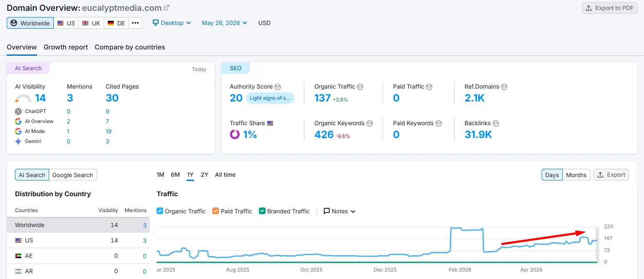Viewport: 644px width, 279px height.
Task: Sort by Visibility column header
Action: tap(108, 210)
